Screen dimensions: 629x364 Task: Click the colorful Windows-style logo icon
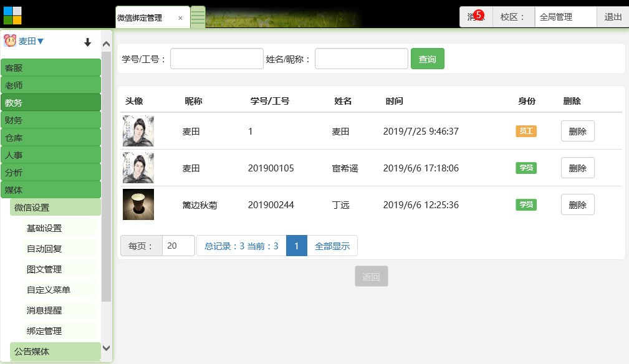(x=12, y=16)
